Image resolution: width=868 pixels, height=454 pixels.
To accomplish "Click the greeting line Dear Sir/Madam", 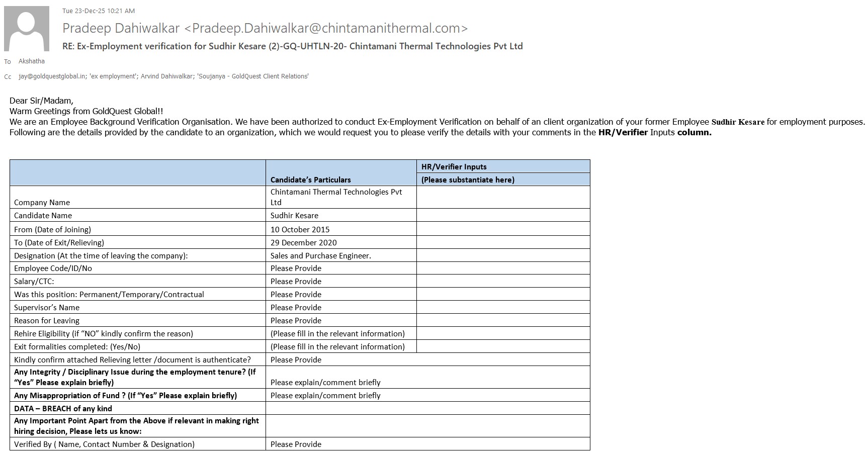I will point(41,101).
